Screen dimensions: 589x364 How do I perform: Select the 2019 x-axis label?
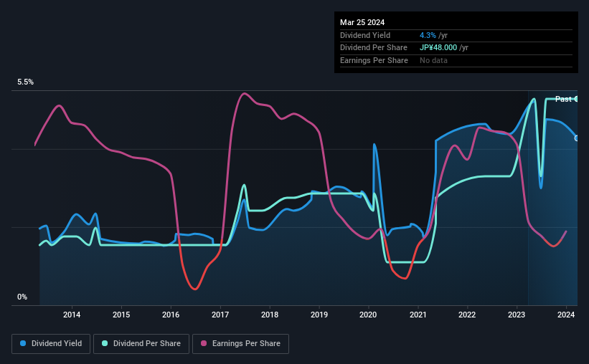coord(319,315)
